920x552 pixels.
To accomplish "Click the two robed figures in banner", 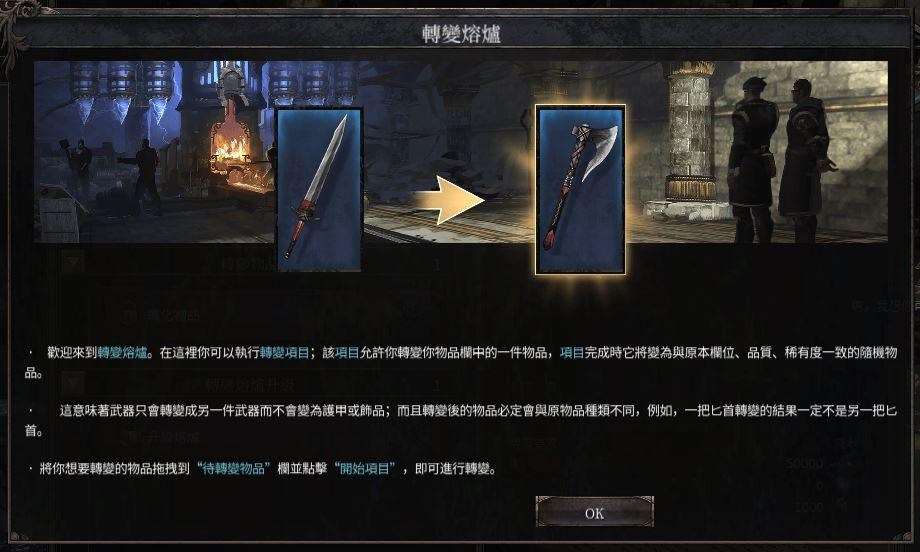I will (x=780, y=158).
